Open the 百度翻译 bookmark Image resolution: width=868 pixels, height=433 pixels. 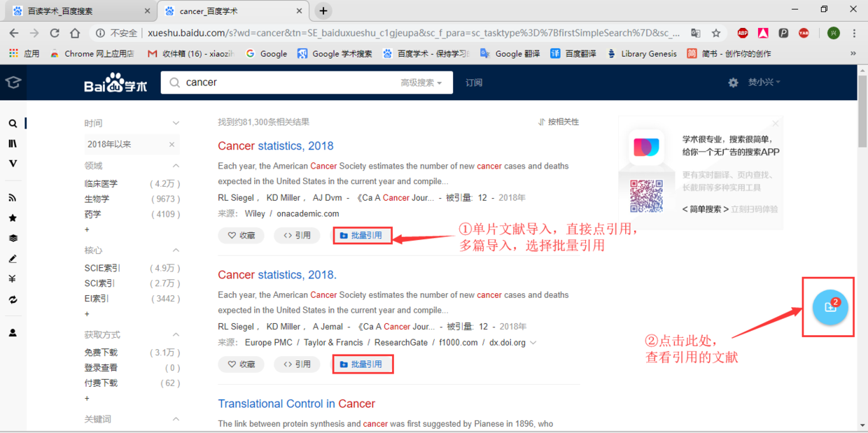click(x=573, y=53)
